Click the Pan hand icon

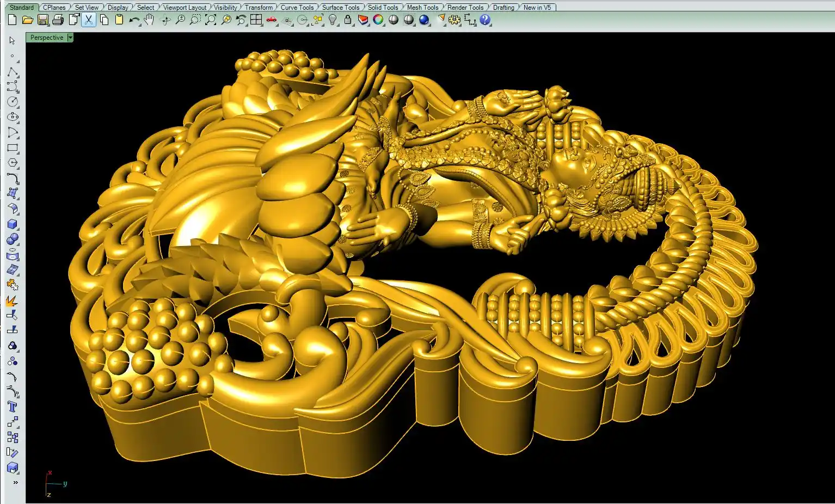point(149,20)
